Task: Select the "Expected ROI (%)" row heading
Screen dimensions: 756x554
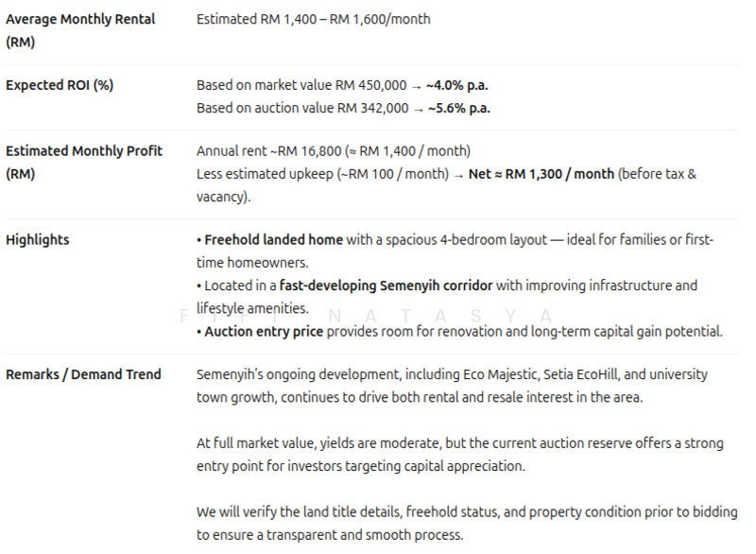Action: click(60, 85)
